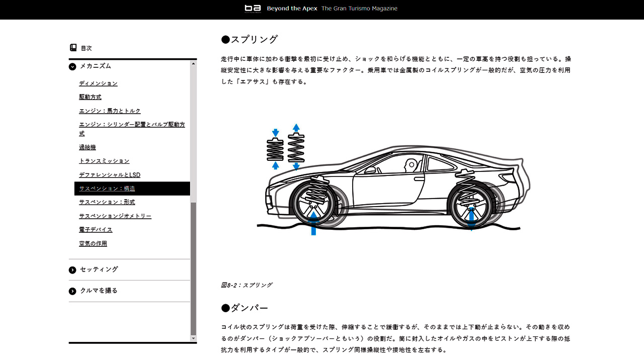Open the 駆動方式 link
The width and height of the screenshot is (644, 362).
pyautogui.click(x=90, y=97)
